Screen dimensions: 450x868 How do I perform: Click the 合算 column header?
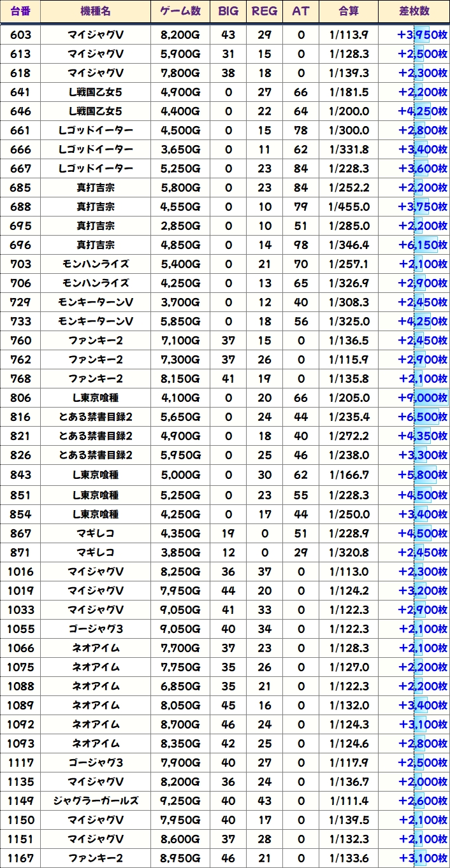[x=349, y=11]
